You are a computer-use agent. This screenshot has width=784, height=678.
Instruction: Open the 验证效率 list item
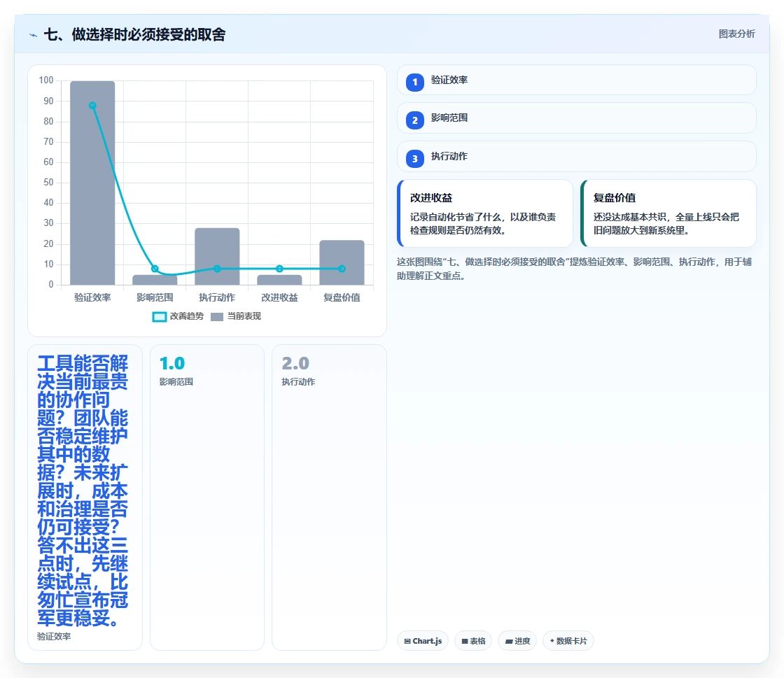pyautogui.click(x=577, y=80)
